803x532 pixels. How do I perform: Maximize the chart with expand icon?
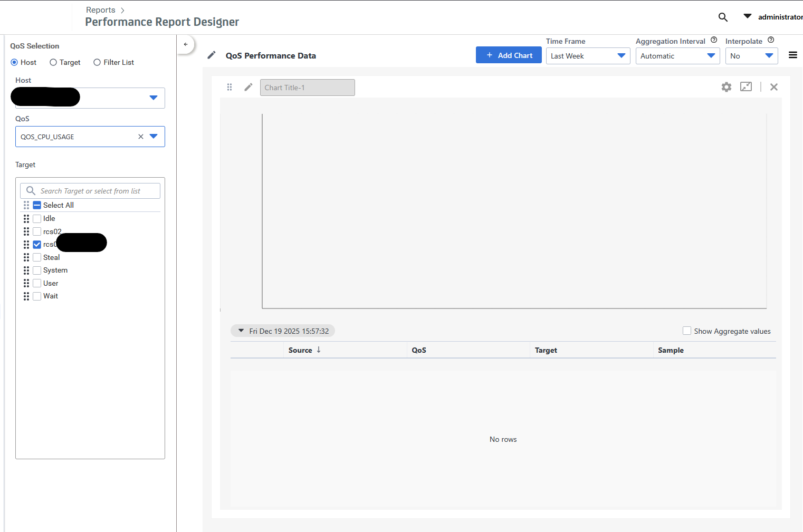coord(746,87)
